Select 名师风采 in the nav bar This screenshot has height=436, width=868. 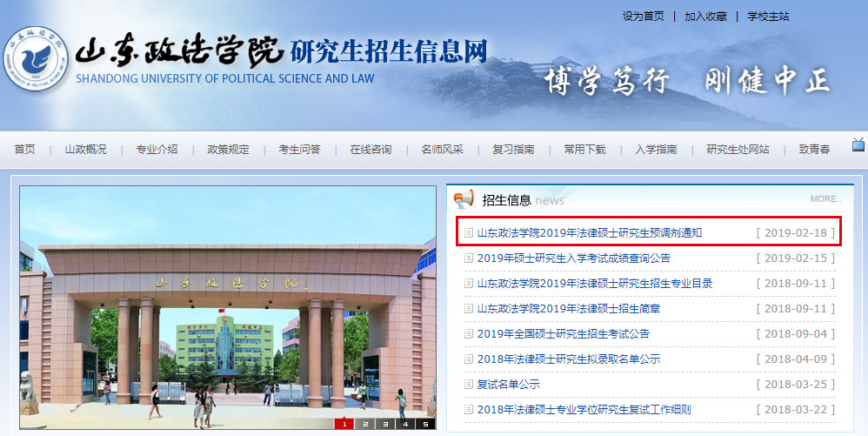[x=443, y=149]
